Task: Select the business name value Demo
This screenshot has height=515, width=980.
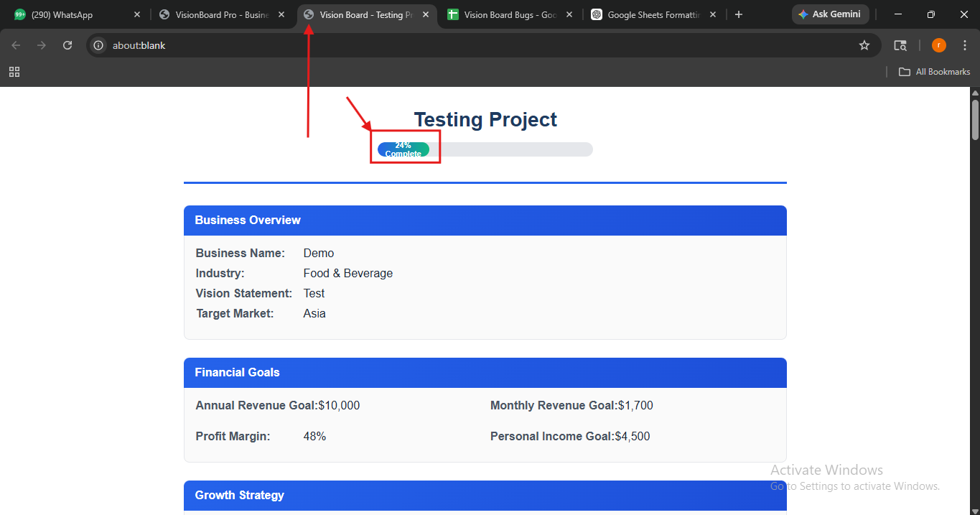Action: [319, 253]
